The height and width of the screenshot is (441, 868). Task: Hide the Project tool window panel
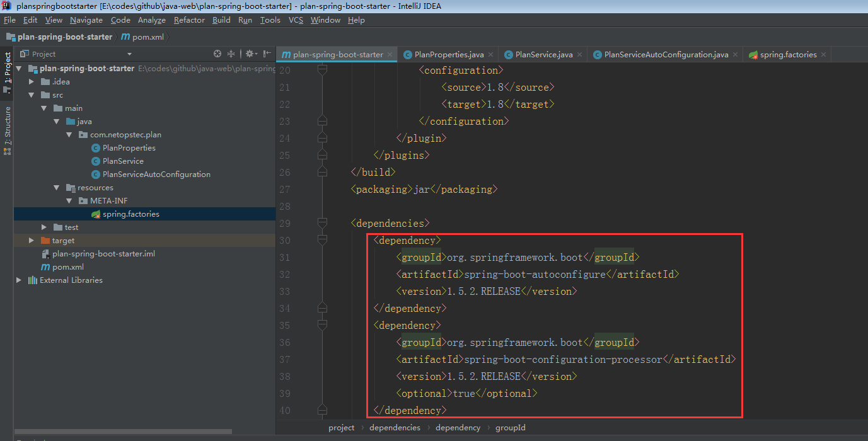point(265,54)
